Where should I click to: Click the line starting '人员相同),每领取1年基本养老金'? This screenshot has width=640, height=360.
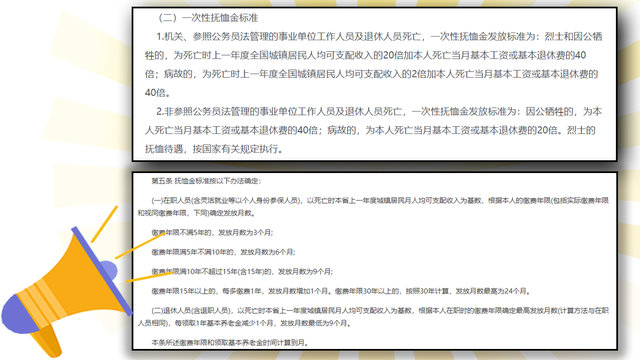244,323
